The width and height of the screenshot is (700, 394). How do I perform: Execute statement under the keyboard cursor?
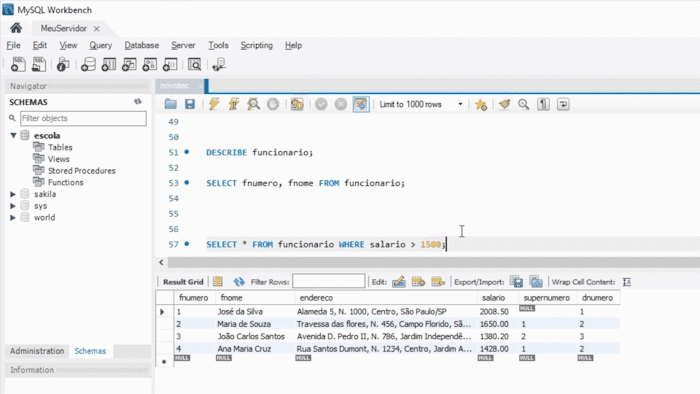tap(233, 104)
